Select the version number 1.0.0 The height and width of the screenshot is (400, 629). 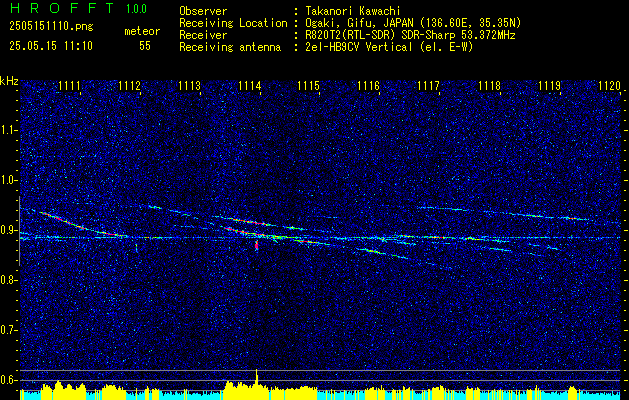pyautogui.click(x=136, y=9)
